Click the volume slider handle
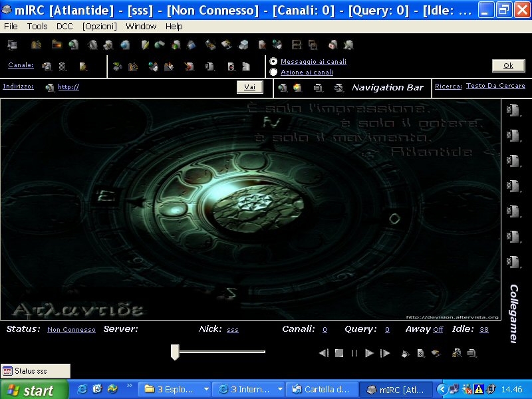The image size is (532, 399). click(x=175, y=352)
